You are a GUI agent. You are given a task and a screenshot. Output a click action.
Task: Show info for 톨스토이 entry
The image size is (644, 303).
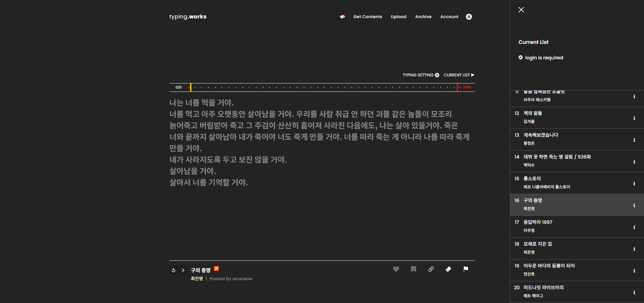(635, 183)
